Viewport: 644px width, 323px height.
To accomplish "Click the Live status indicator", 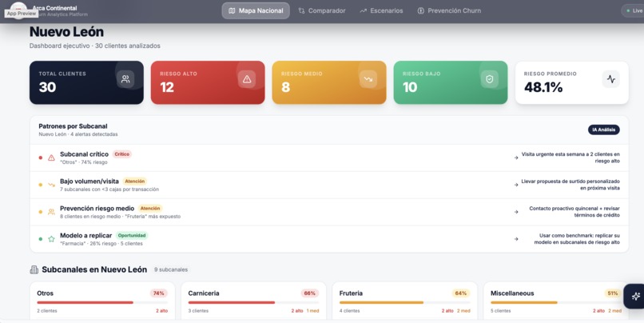I will (x=634, y=10).
